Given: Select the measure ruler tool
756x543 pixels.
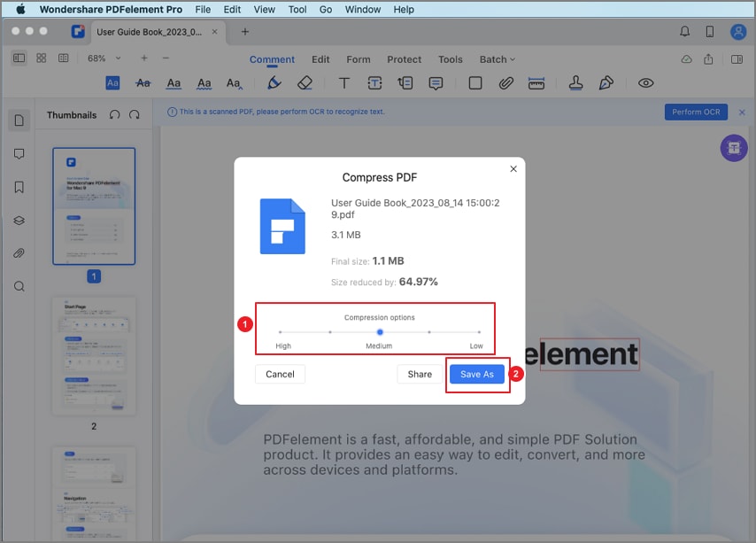Looking at the screenshot, I should (536, 83).
